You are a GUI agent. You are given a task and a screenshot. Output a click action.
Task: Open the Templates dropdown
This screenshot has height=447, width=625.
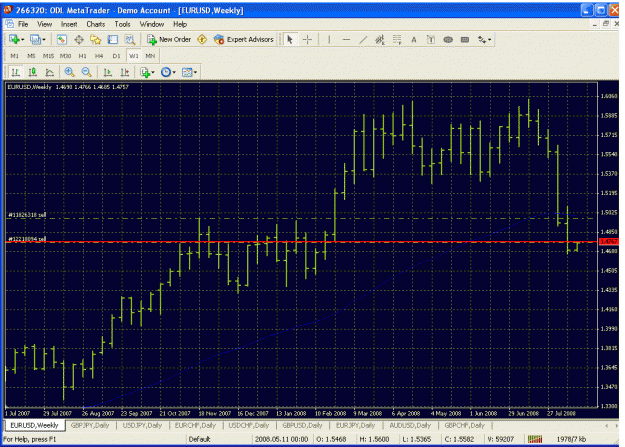[189, 72]
